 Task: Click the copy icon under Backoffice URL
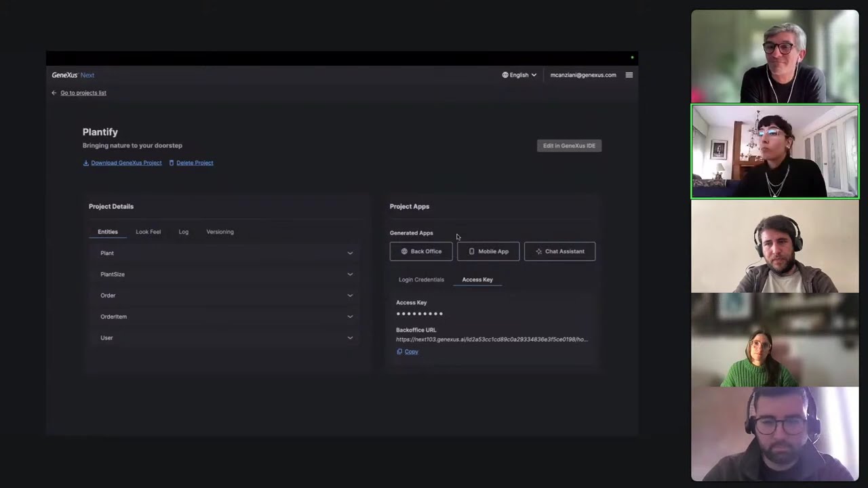click(x=399, y=352)
